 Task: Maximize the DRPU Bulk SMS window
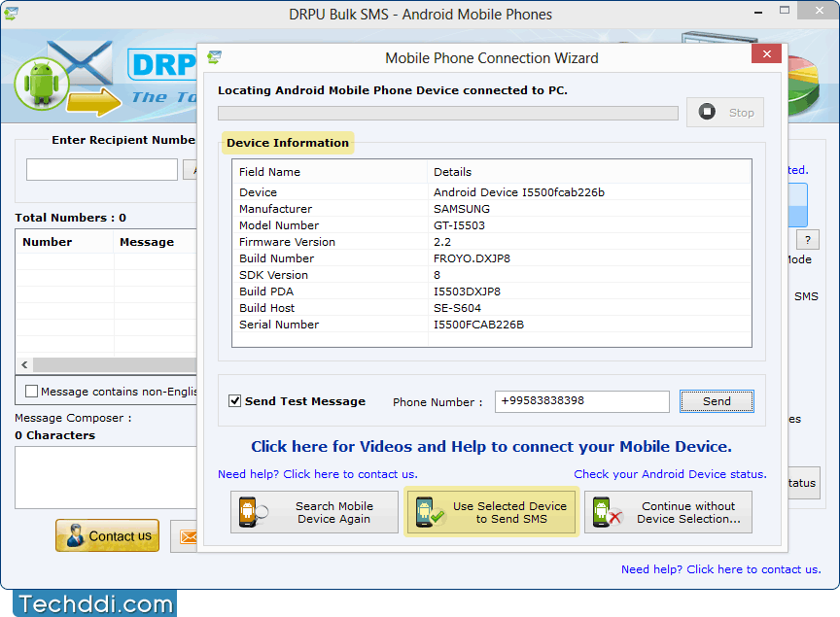[x=785, y=10]
